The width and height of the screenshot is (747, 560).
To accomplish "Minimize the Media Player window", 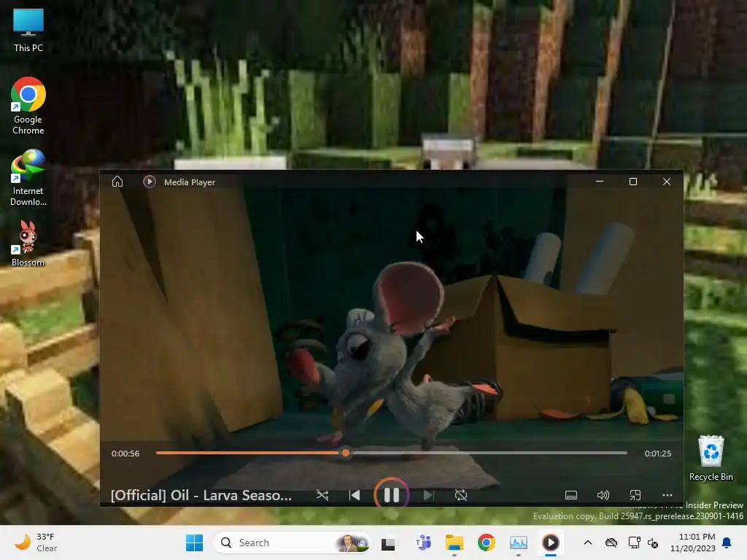I will click(x=600, y=182).
